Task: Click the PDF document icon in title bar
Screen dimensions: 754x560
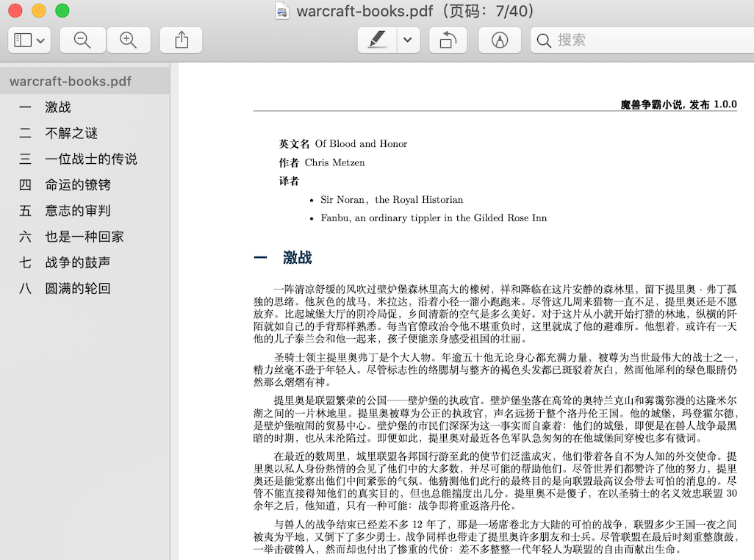Action: click(282, 10)
